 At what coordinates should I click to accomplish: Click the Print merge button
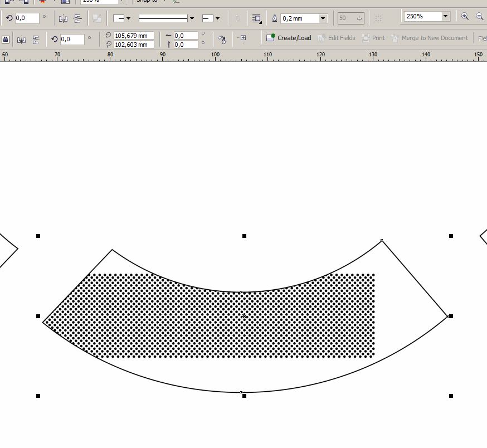coord(373,38)
